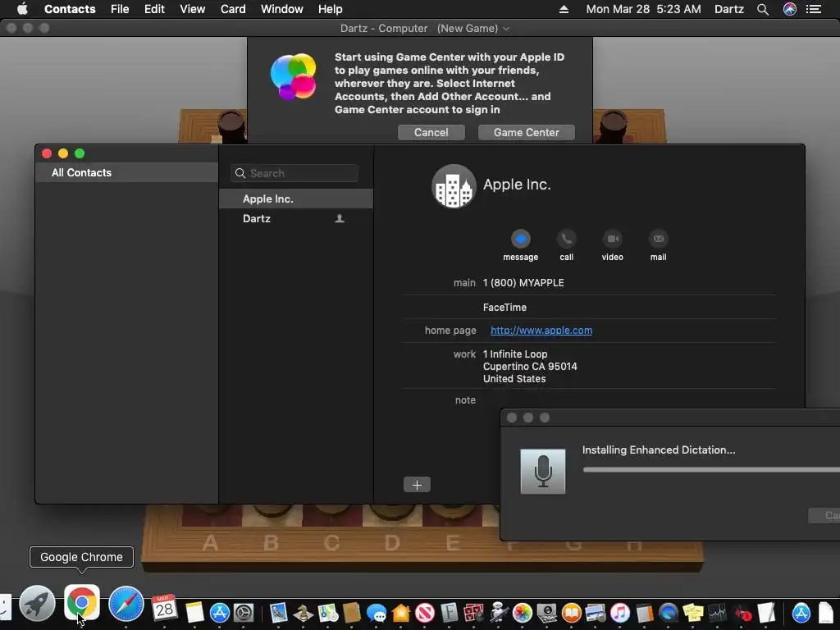Image resolution: width=840 pixels, height=630 pixels.
Task: Open Calendar from the dock
Action: coord(164,608)
